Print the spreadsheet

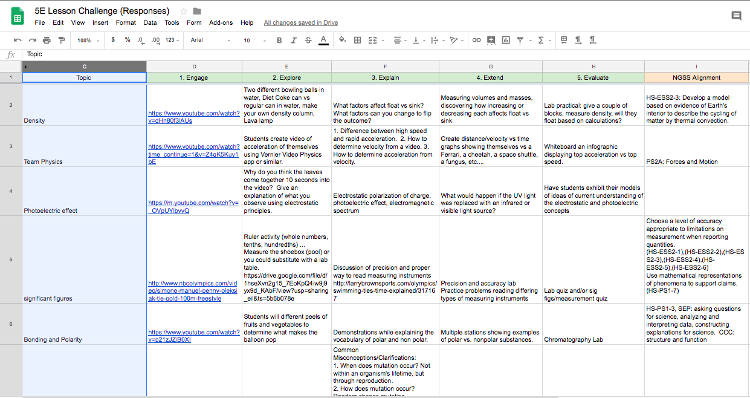pyautogui.click(x=47, y=41)
